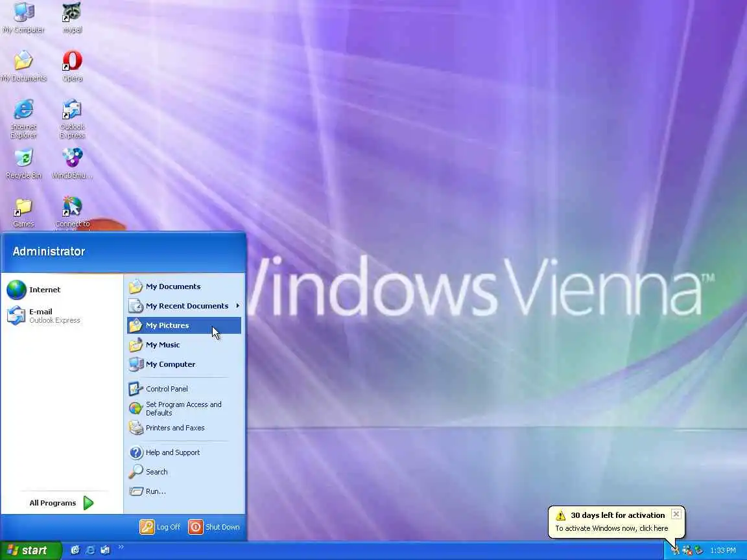Expand My Recent Documents submenu arrow

click(237, 306)
